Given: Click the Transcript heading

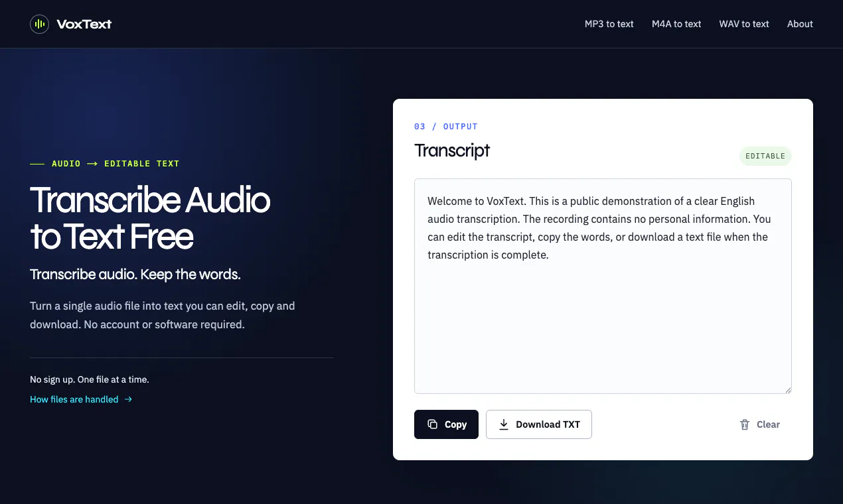Looking at the screenshot, I should click(452, 151).
